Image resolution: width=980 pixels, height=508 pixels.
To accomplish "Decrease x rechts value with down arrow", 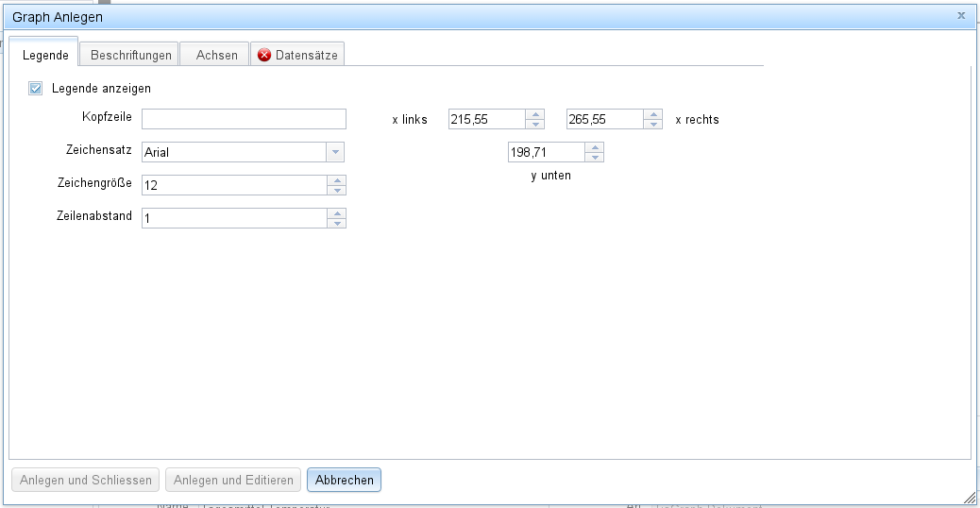I will 653,124.
